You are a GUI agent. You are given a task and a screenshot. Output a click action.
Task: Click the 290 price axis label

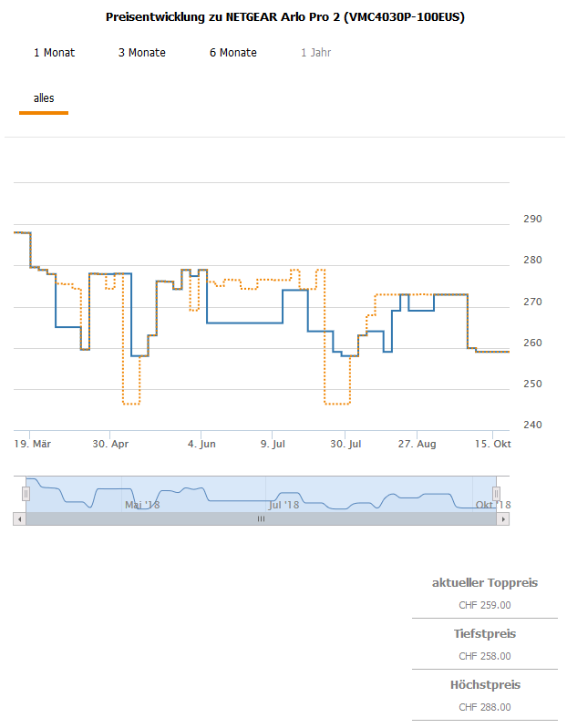coord(532,220)
